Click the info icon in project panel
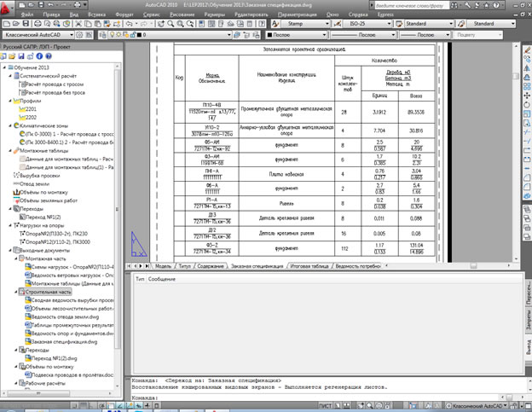The height and width of the screenshot is (412, 532). [x=39, y=56]
